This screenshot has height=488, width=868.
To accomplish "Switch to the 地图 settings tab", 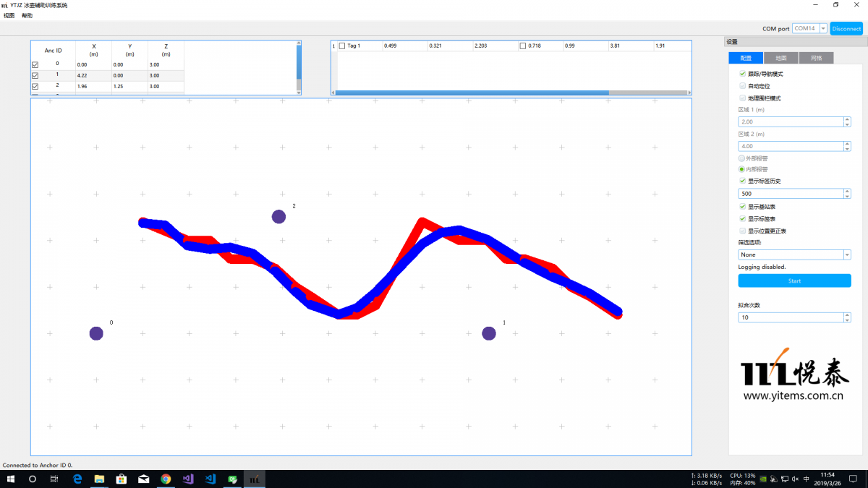I will 780,58.
